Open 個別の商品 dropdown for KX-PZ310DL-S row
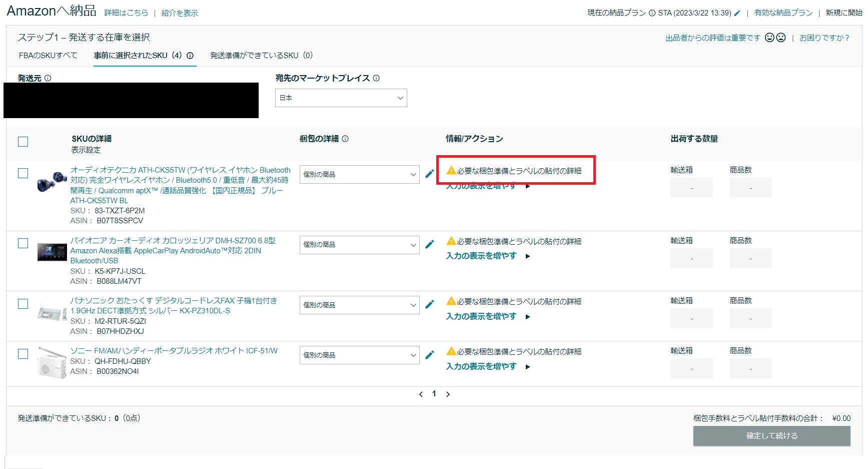868x469 pixels. tap(359, 305)
